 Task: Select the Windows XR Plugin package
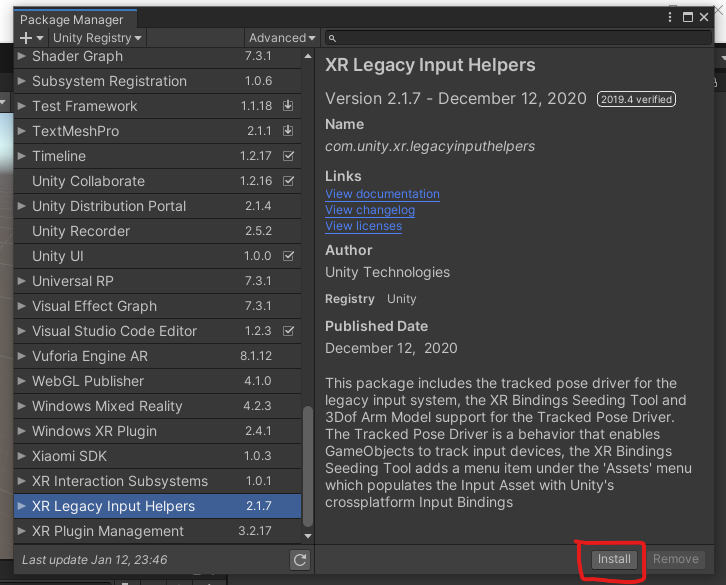pos(157,431)
